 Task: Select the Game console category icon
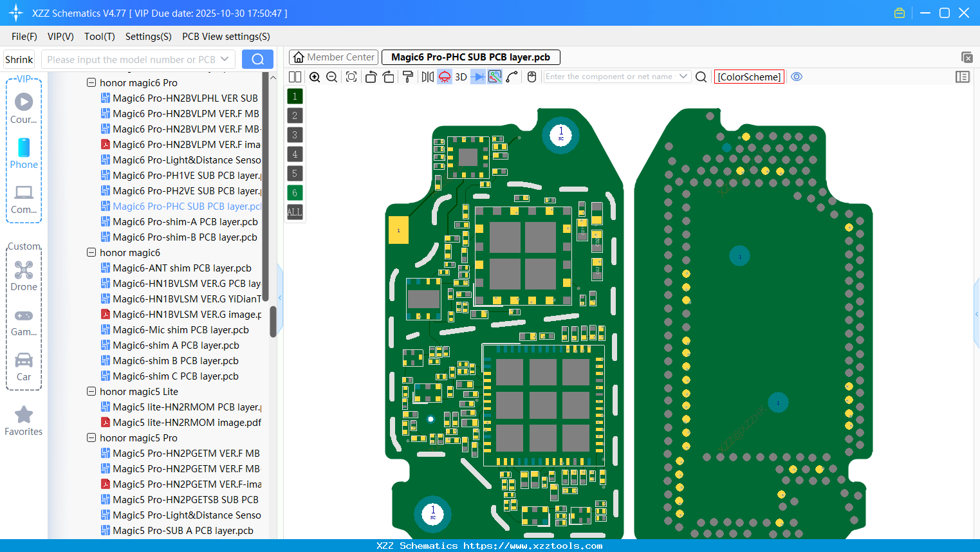(x=24, y=322)
